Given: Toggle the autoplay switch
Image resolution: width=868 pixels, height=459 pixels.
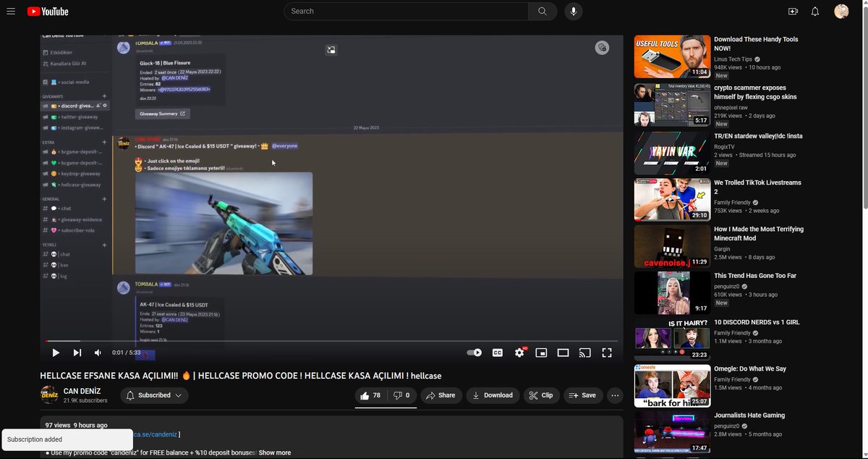Looking at the screenshot, I should (475, 353).
